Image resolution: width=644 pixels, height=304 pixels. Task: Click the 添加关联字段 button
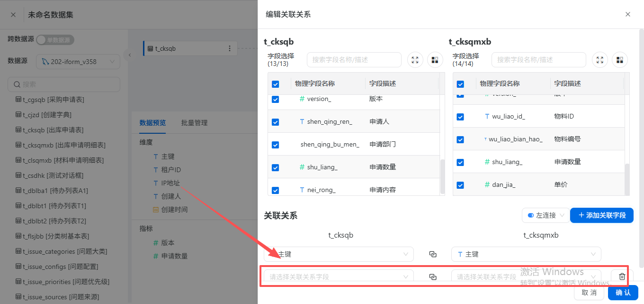pyautogui.click(x=602, y=215)
